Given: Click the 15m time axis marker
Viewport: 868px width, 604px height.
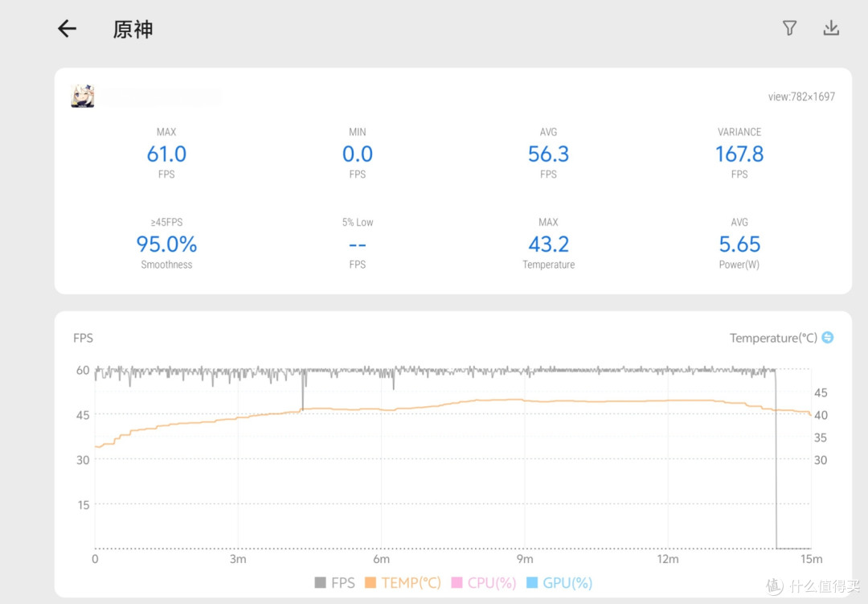Looking at the screenshot, I should 812,559.
